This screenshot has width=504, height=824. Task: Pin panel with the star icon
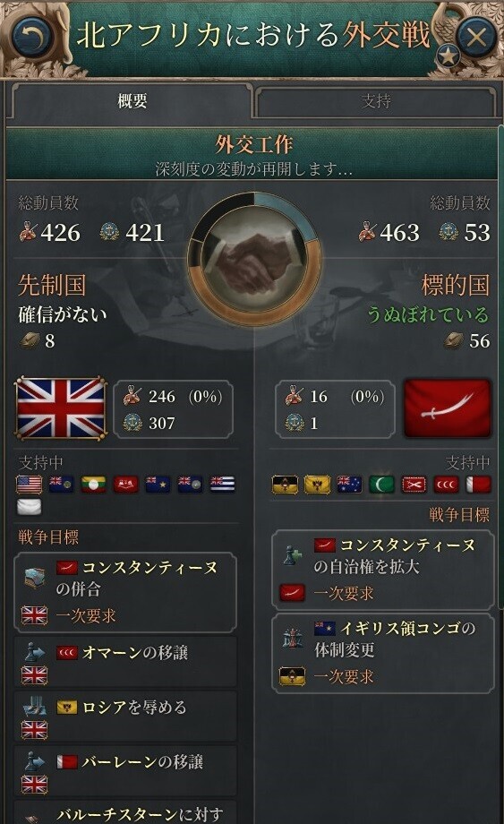click(x=448, y=56)
